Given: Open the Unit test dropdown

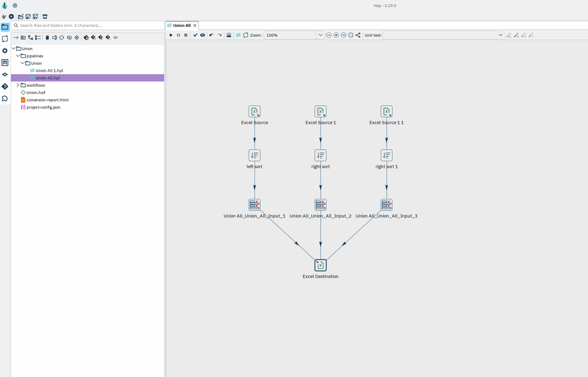Looking at the screenshot, I should [500, 35].
